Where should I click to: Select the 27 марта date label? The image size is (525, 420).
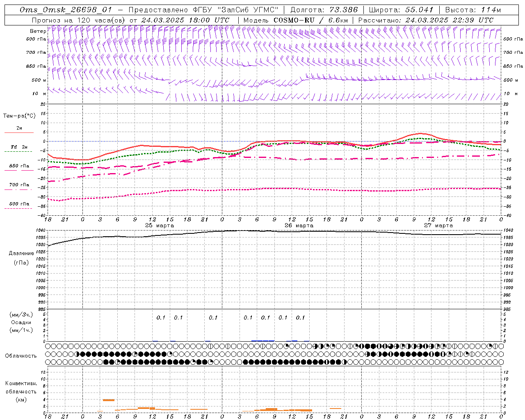point(438,226)
